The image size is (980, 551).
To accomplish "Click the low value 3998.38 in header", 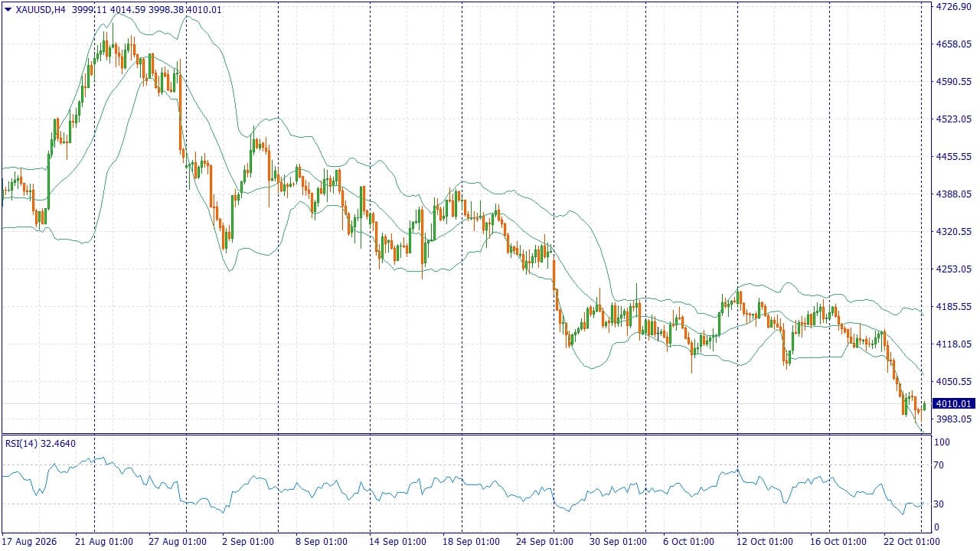I will (165, 10).
